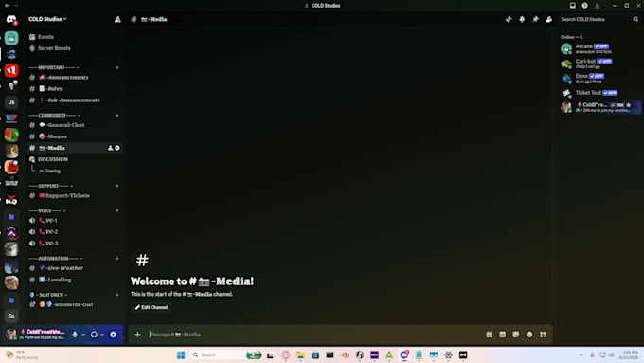Collapse the COMMUNITY category
Image resolution: width=644 pixels, height=363 pixels.
point(55,116)
